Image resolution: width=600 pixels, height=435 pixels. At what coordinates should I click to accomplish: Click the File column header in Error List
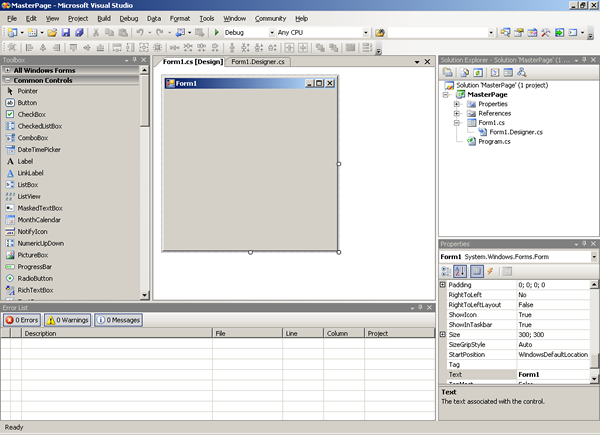click(x=248, y=333)
